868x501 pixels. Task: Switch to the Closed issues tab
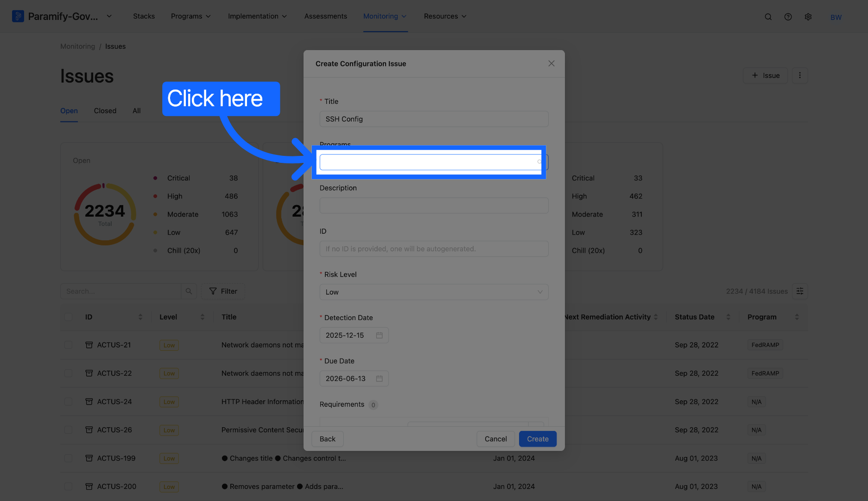pyautogui.click(x=105, y=111)
